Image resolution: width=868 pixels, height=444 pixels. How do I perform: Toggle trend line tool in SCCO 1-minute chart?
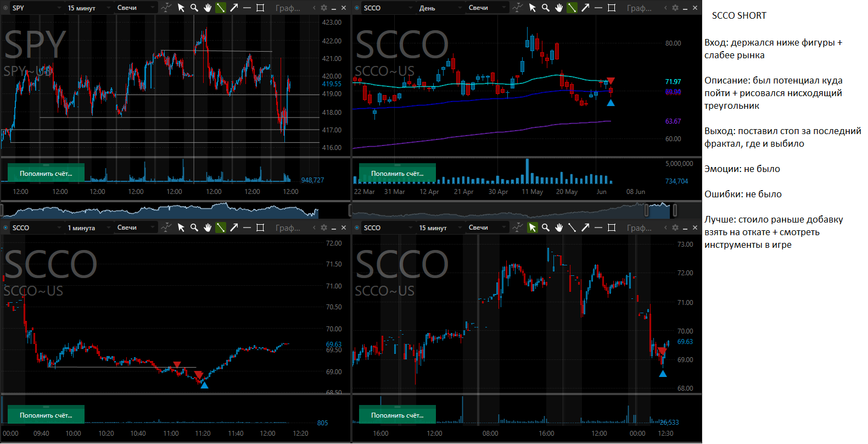tap(221, 227)
